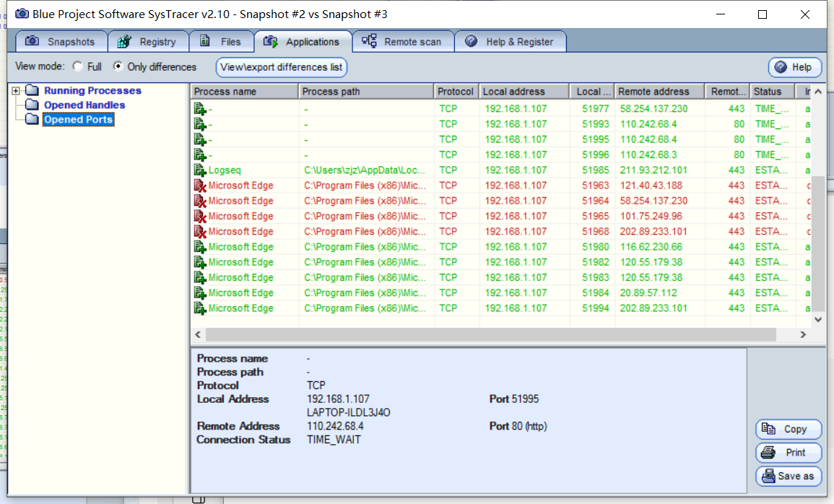The image size is (834, 504).
Task: Click the Opened Ports folder icon
Action: coord(32,118)
